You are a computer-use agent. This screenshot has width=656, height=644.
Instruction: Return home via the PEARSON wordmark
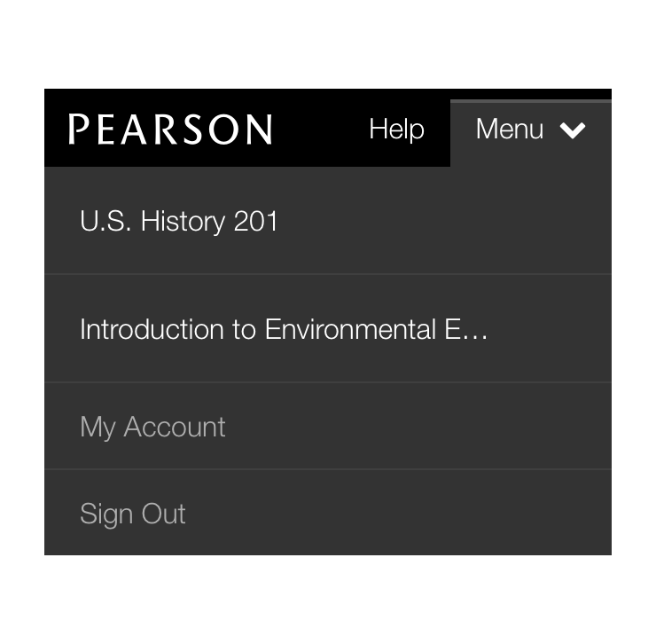[x=170, y=130]
